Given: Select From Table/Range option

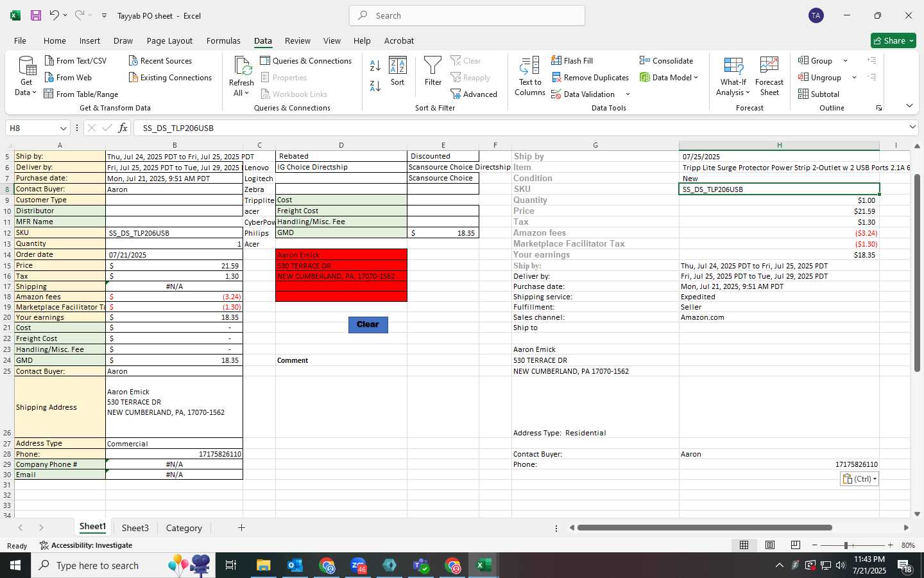Looking at the screenshot, I should tap(81, 94).
